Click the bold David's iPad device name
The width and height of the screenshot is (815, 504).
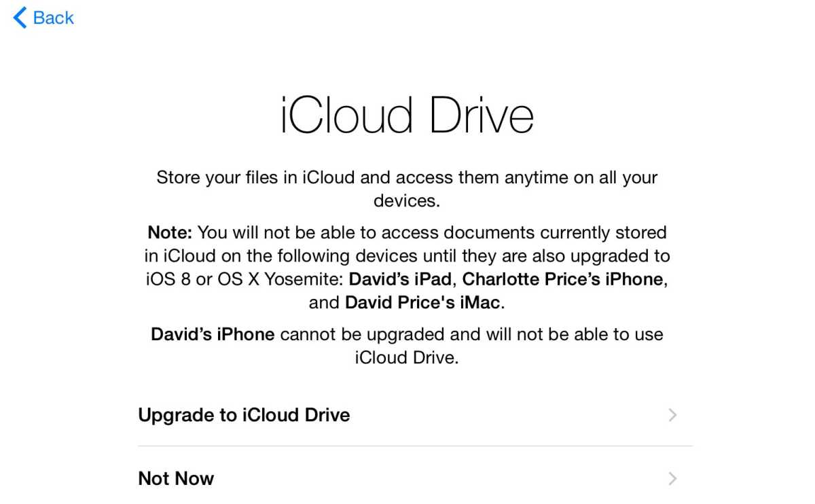[400, 279]
